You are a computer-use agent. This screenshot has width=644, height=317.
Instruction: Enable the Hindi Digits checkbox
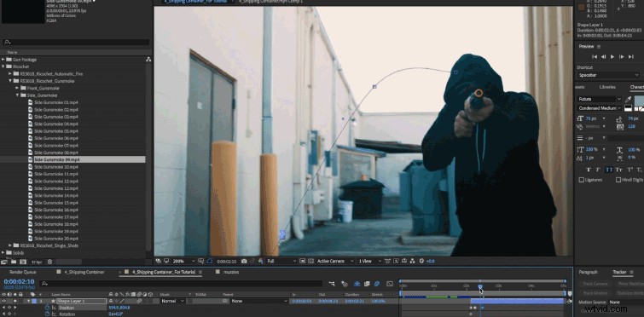point(618,180)
